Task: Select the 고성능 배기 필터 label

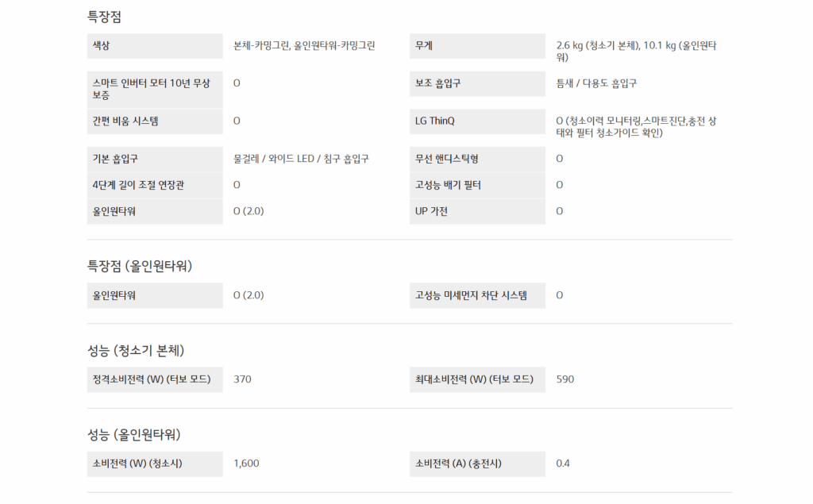Action: (448, 185)
